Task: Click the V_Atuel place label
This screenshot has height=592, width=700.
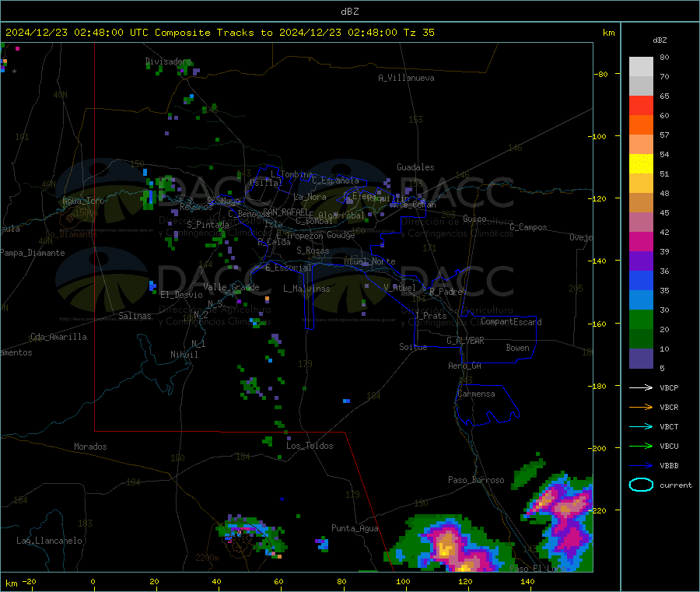Action: [x=400, y=288]
